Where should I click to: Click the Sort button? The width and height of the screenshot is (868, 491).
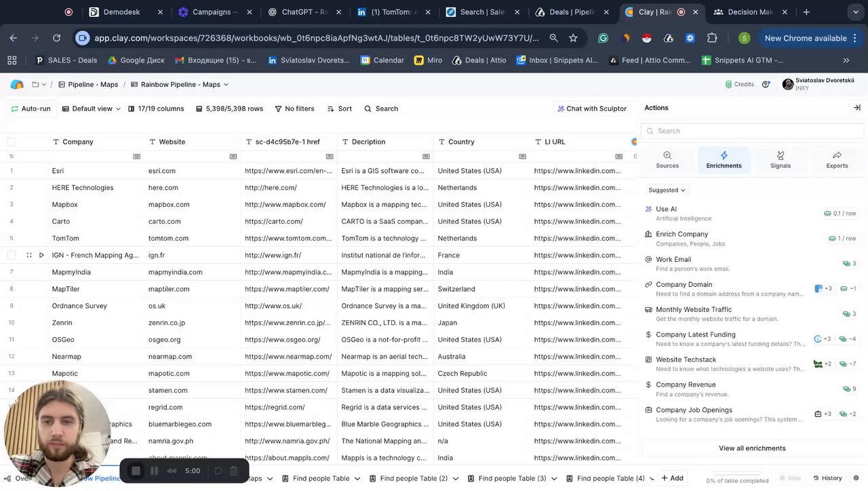340,109
